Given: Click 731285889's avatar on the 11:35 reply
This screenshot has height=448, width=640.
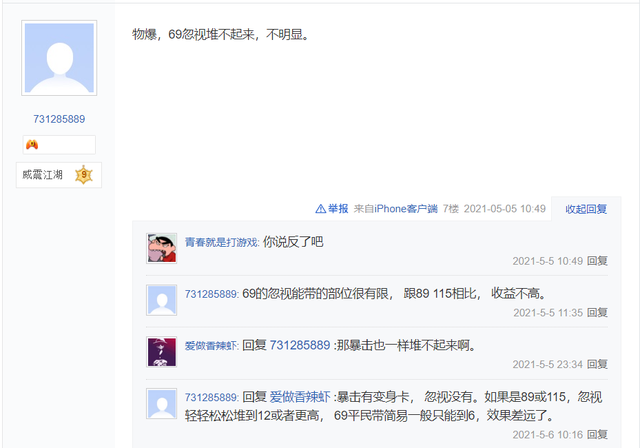Looking at the screenshot, I should point(162,300).
